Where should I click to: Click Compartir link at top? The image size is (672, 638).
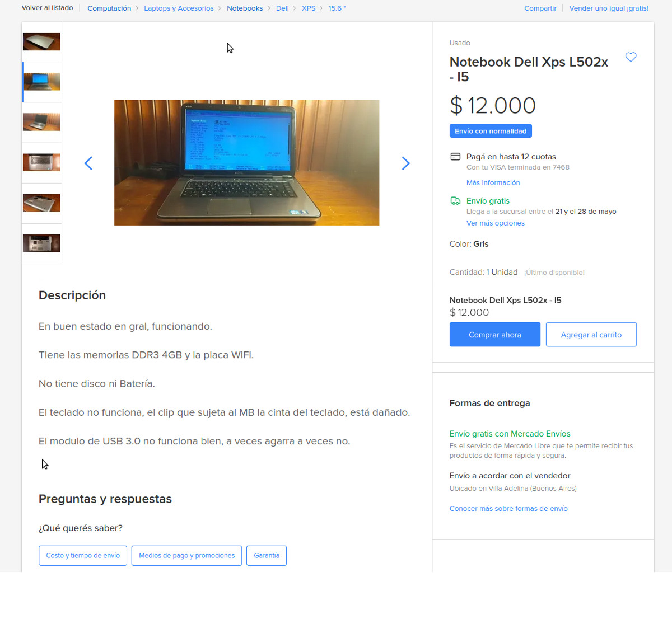pos(540,8)
